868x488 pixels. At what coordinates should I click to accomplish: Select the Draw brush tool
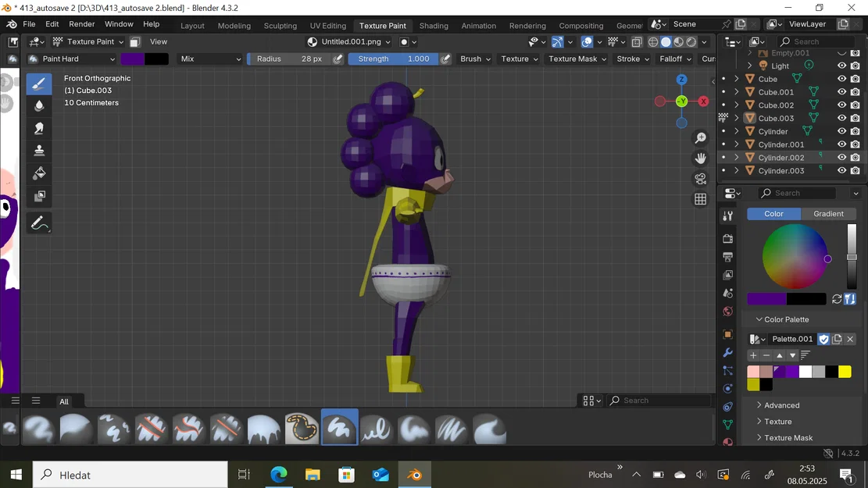(x=39, y=84)
